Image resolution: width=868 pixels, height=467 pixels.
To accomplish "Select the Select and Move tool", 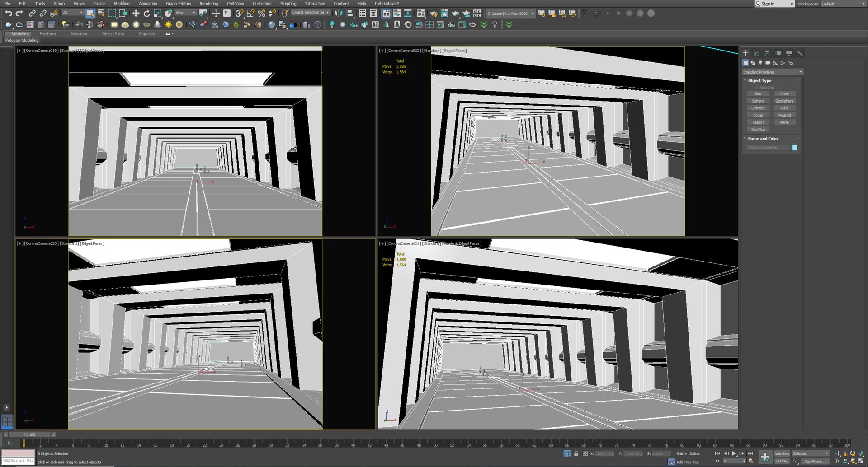I will 136,14.
